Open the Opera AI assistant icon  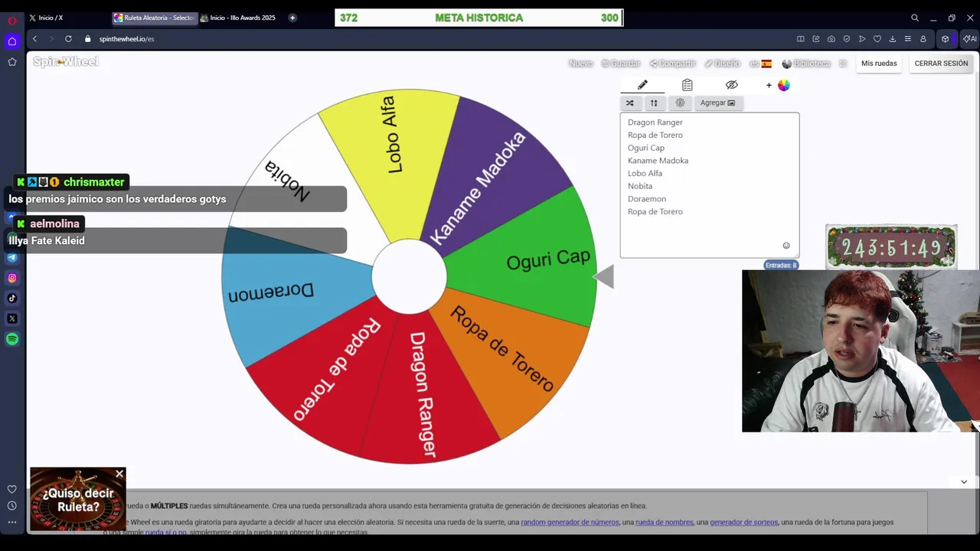coord(970,39)
